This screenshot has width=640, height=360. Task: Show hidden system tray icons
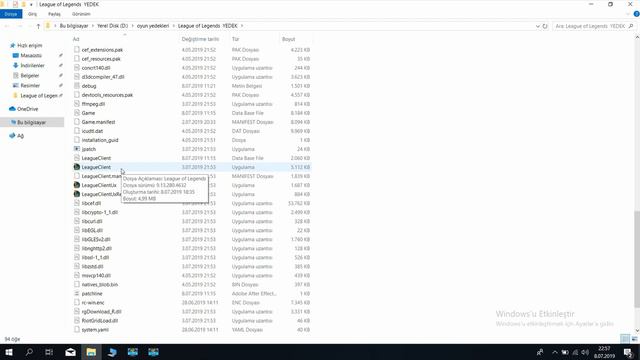(x=555, y=352)
